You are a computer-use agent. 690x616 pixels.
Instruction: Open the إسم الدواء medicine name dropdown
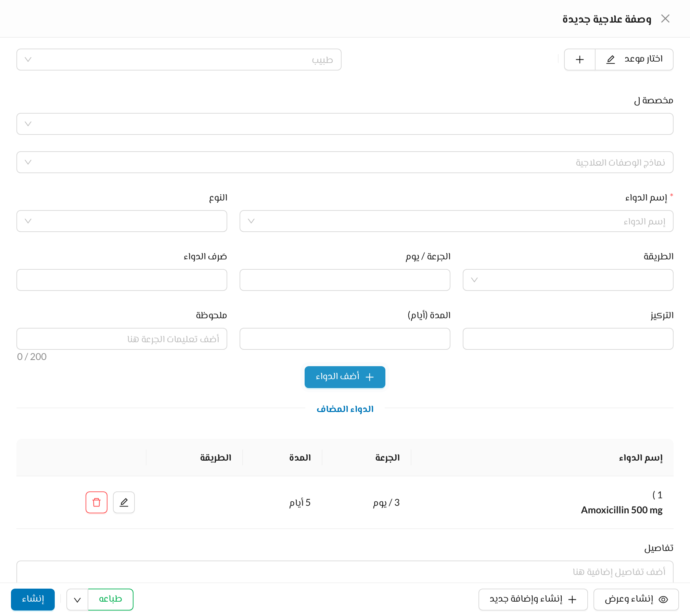457,221
